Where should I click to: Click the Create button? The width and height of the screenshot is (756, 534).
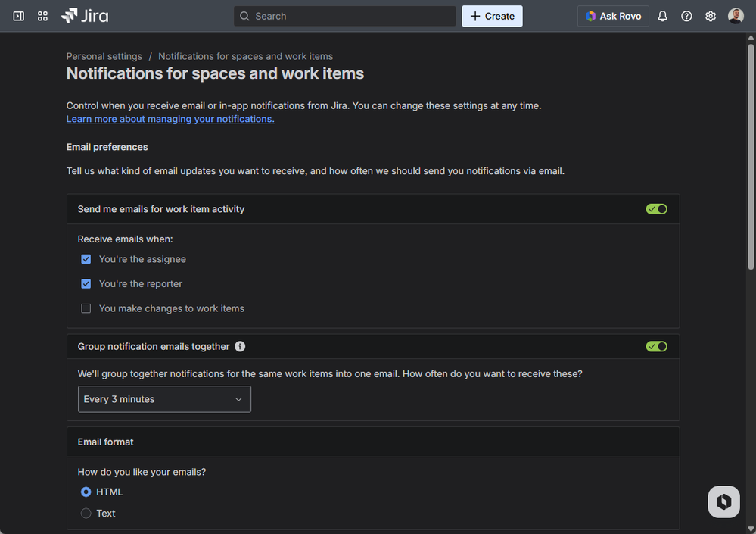(492, 16)
